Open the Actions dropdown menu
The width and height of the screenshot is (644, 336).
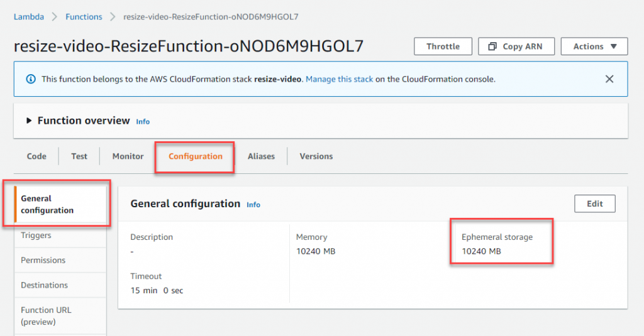pyautogui.click(x=594, y=46)
